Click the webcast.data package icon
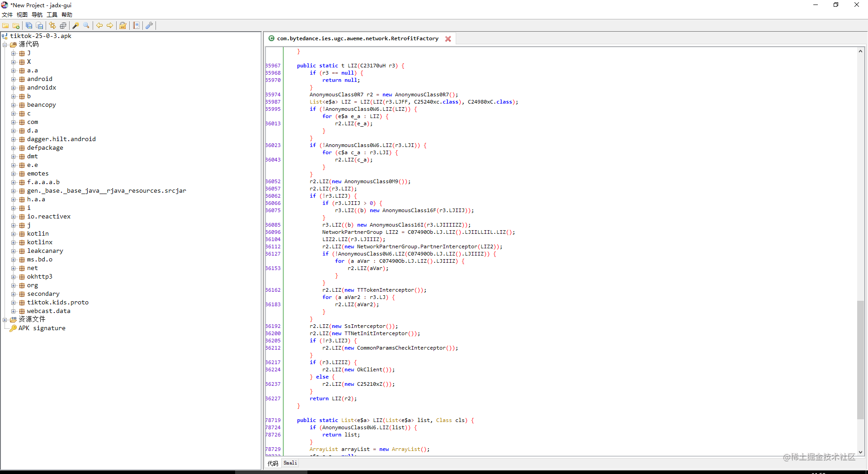 [x=22, y=311]
